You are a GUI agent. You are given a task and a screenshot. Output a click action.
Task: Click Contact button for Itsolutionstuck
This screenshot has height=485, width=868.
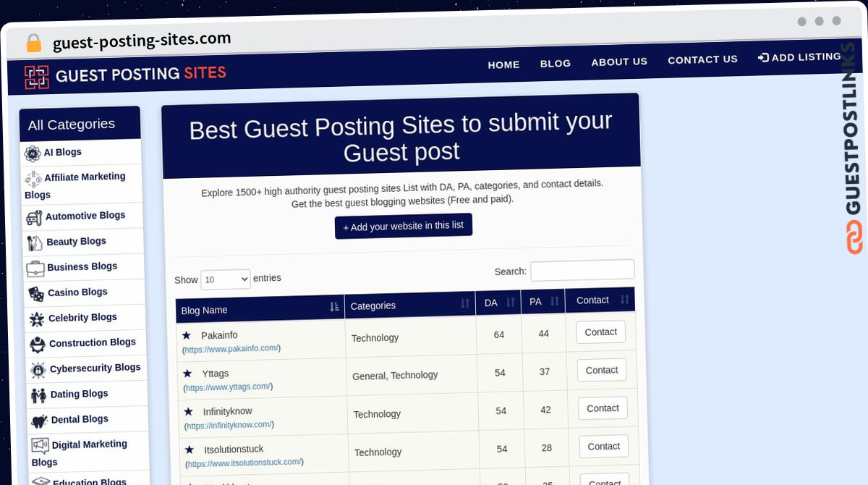(604, 446)
